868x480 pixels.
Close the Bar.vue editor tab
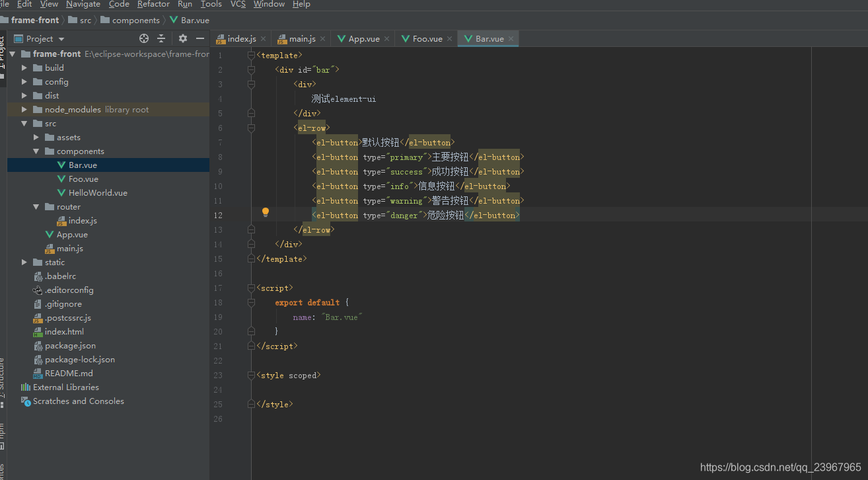511,39
